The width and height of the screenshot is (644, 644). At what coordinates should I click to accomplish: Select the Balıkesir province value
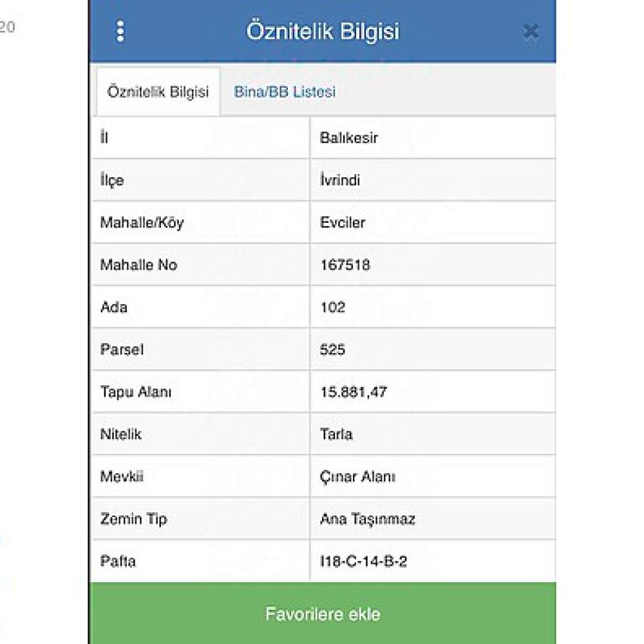348,138
